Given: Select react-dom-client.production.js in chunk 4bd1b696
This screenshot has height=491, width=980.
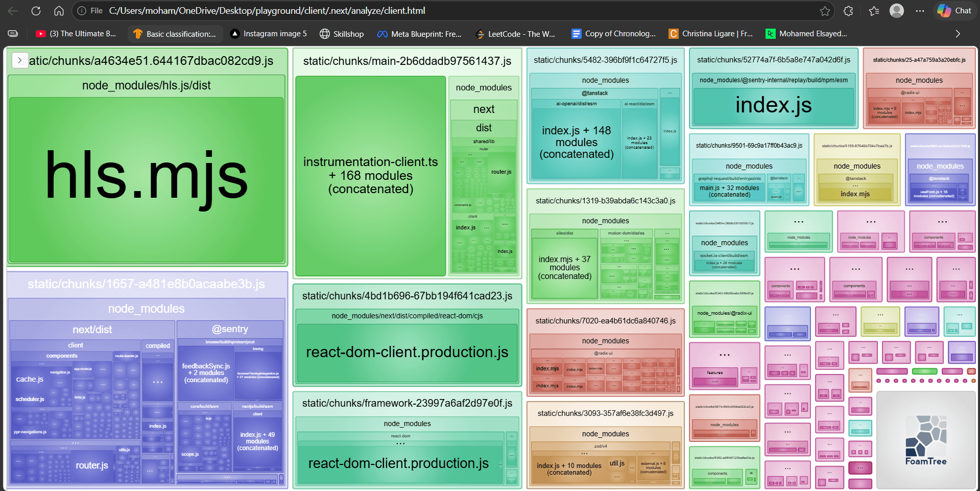Looking at the screenshot, I should 407,353.
